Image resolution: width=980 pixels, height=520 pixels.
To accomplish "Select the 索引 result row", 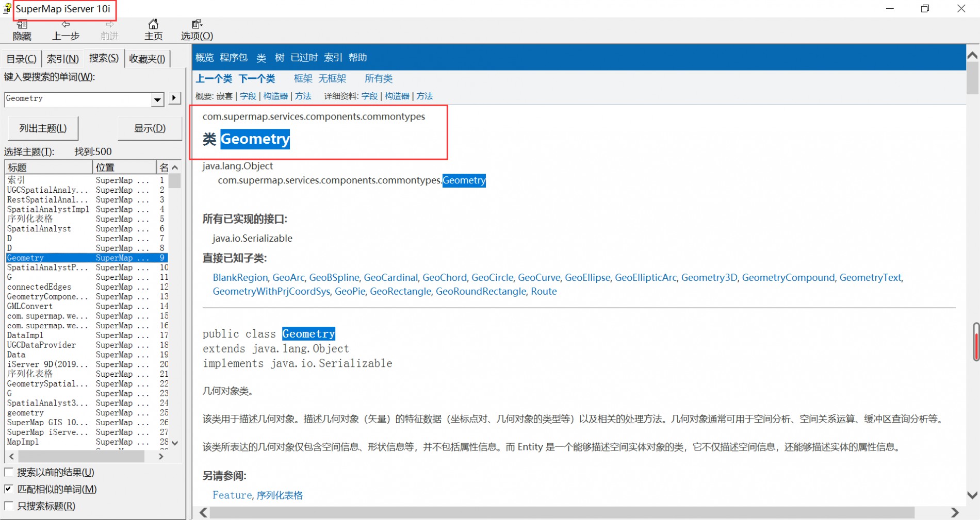I will [x=86, y=180].
